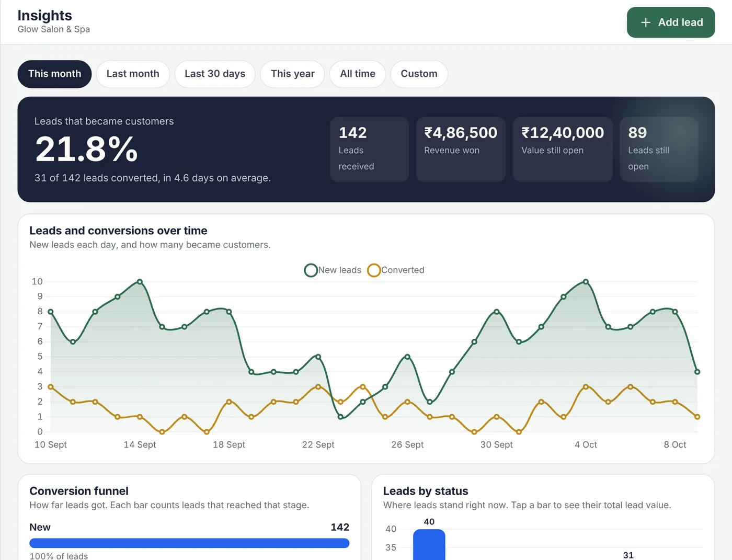Click the New leads data point at 30 Sept
Viewport: 732px width, 560px height.
[x=497, y=312]
